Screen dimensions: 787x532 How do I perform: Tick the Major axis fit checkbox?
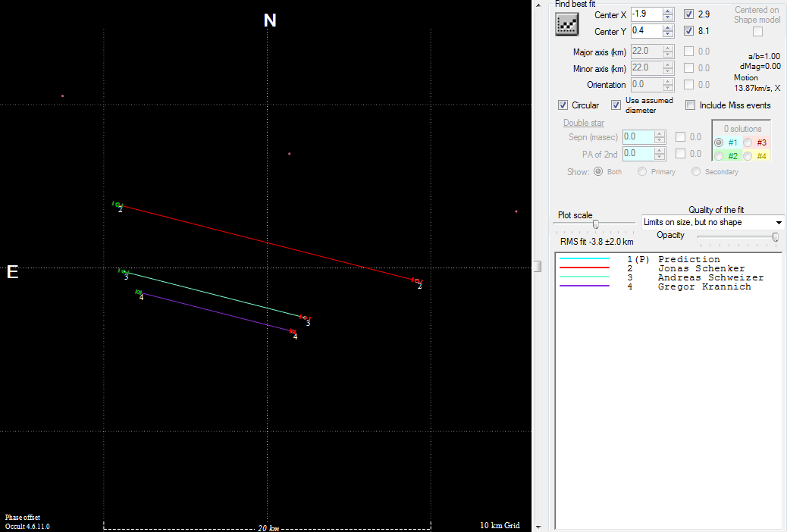pos(688,52)
